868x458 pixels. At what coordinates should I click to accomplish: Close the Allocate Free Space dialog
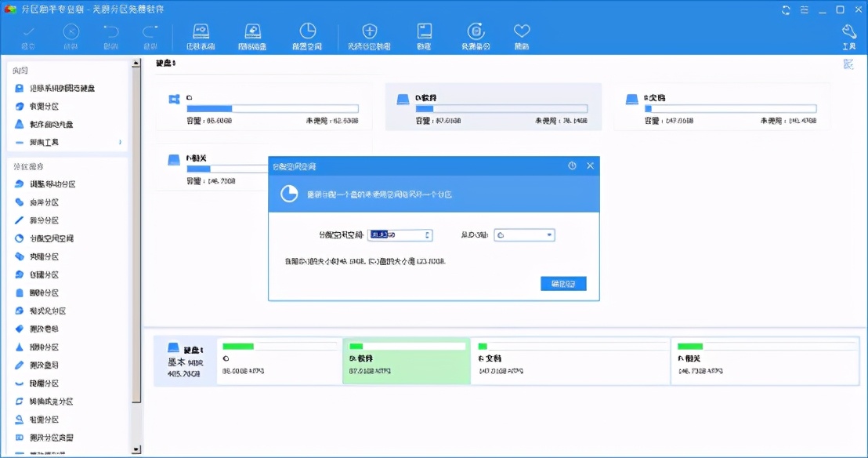(x=590, y=165)
